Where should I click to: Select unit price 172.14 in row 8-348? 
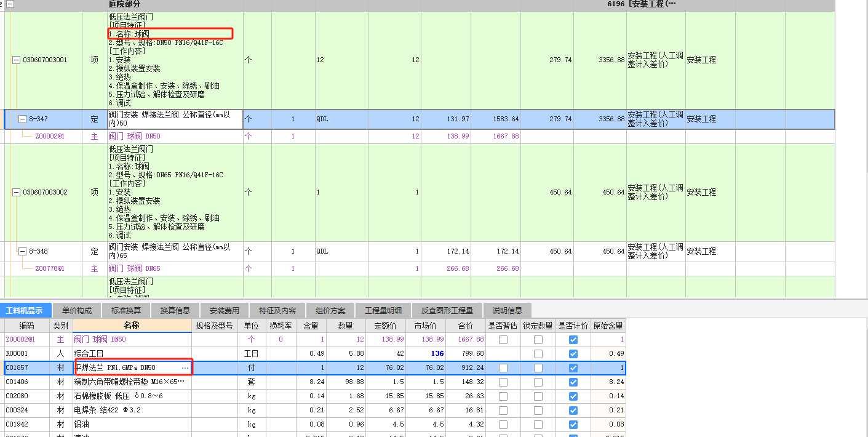coord(446,251)
